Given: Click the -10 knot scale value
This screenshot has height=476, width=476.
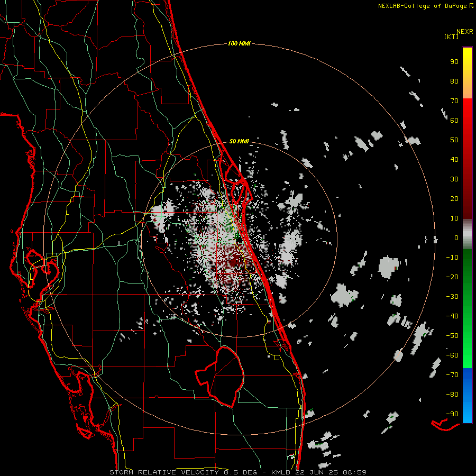Looking at the screenshot, I should point(452,257).
